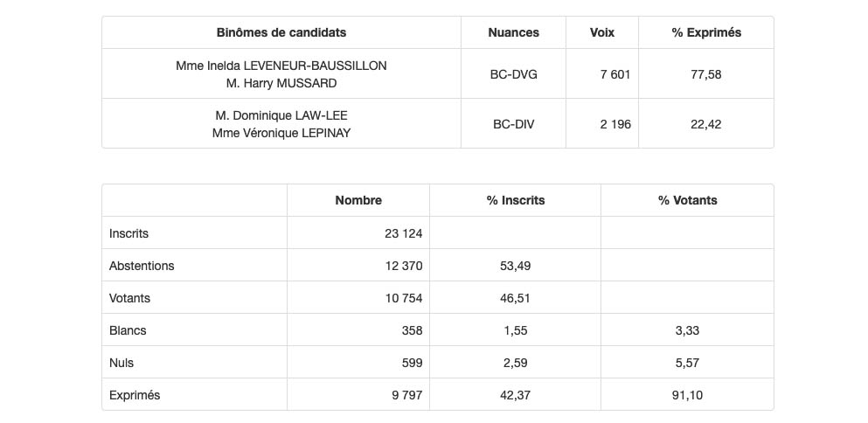Select the Abstentions row label
Viewport: 868px width, 423px height.
click(x=142, y=266)
